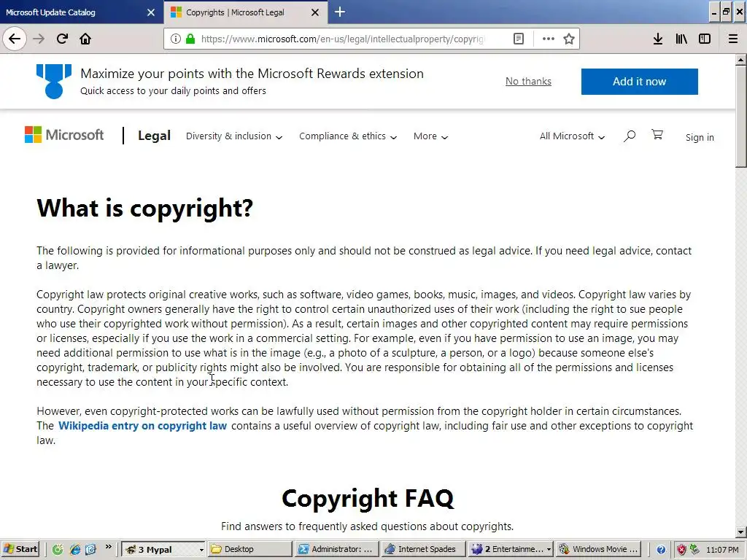747x560 pixels.
Task: Click Sign in
Action: pyautogui.click(x=700, y=137)
